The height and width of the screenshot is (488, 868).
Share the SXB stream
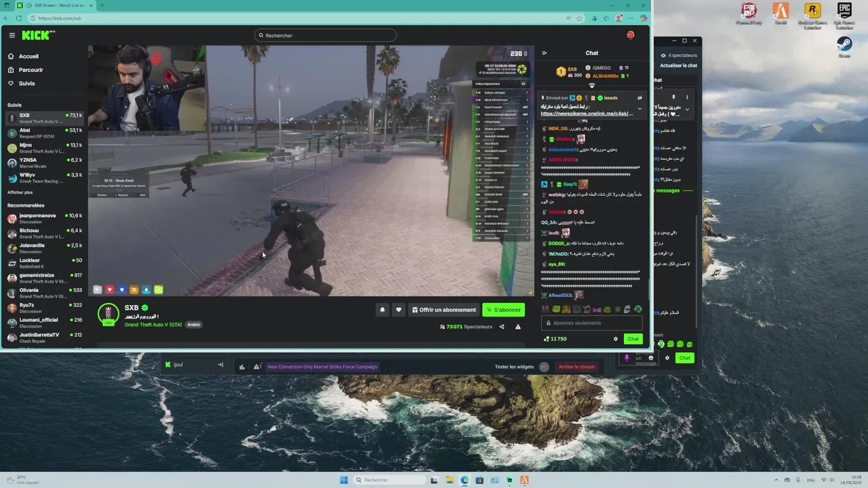[502, 327]
